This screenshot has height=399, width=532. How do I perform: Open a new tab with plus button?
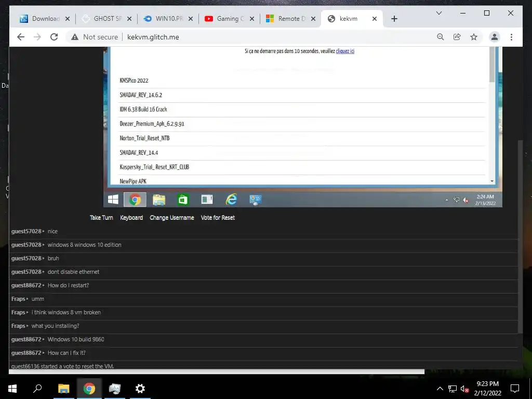pos(394,19)
